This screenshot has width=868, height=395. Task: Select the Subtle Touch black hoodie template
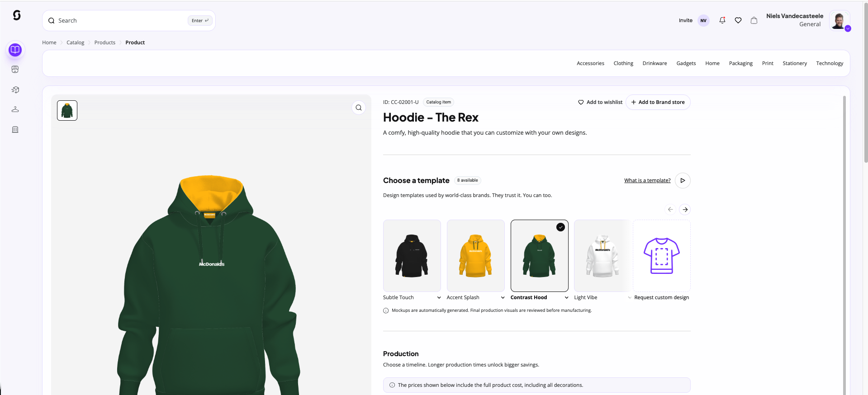coord(412,256)
